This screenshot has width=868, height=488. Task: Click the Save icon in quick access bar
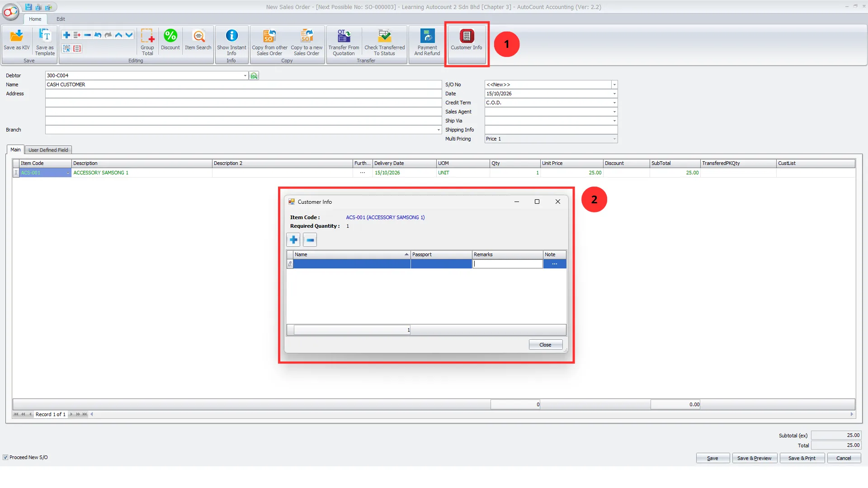28,7
